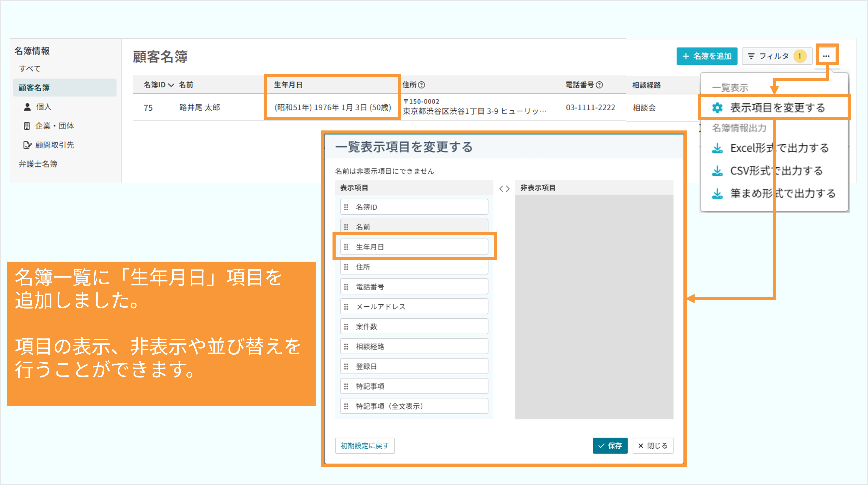Click the help icon next to 電話番号
This screenshot has width=868, height=485.
coord(599,85)
